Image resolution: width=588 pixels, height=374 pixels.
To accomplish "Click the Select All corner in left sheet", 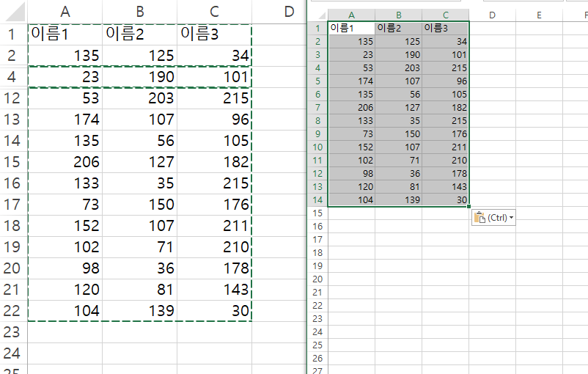I will point(14,12).
